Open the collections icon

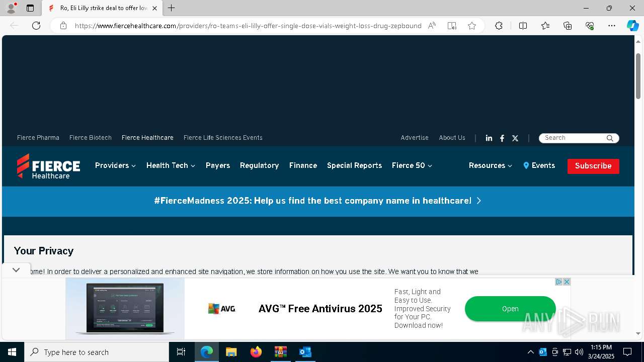point(568,26)
